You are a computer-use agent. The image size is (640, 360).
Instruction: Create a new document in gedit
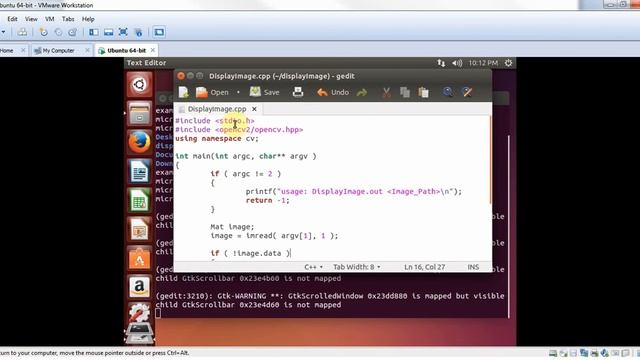[x=184, y=92]
